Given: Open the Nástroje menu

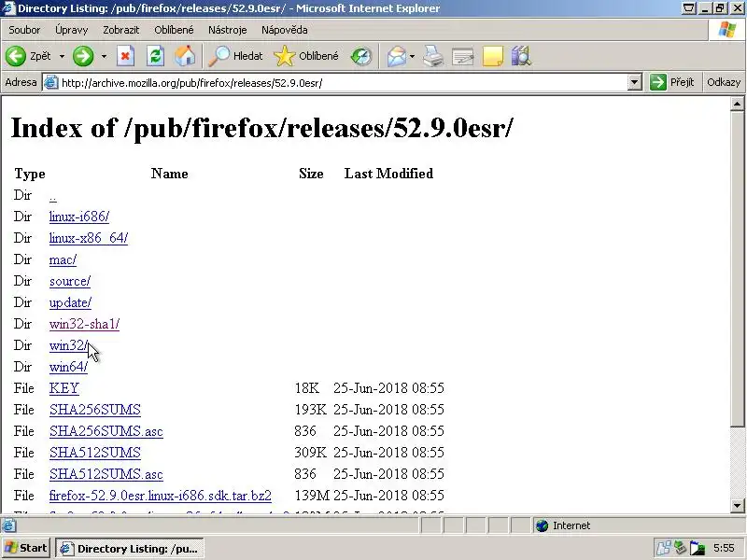Looking at the screenshot, I should (227, 30).
